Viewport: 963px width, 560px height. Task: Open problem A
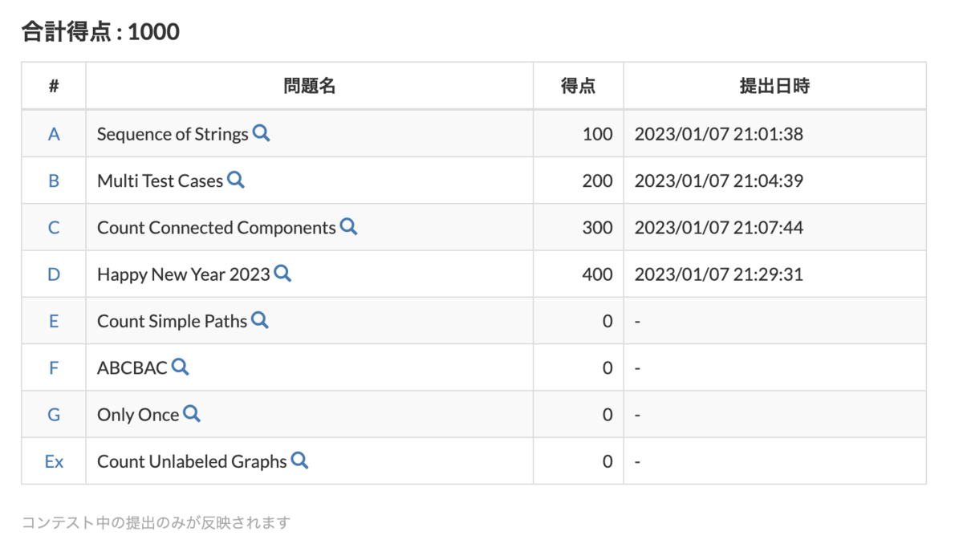(53, 134)
